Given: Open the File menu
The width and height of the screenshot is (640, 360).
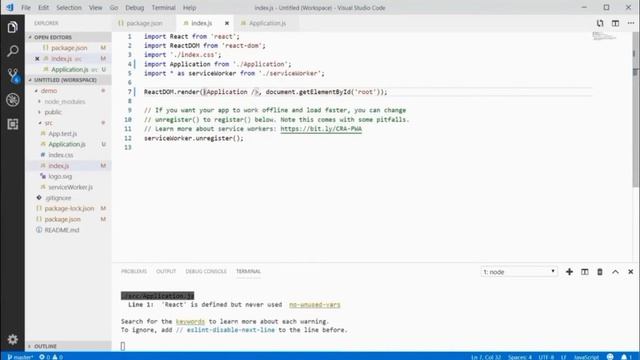Looking at the screenshot, I should coord(26,8).
